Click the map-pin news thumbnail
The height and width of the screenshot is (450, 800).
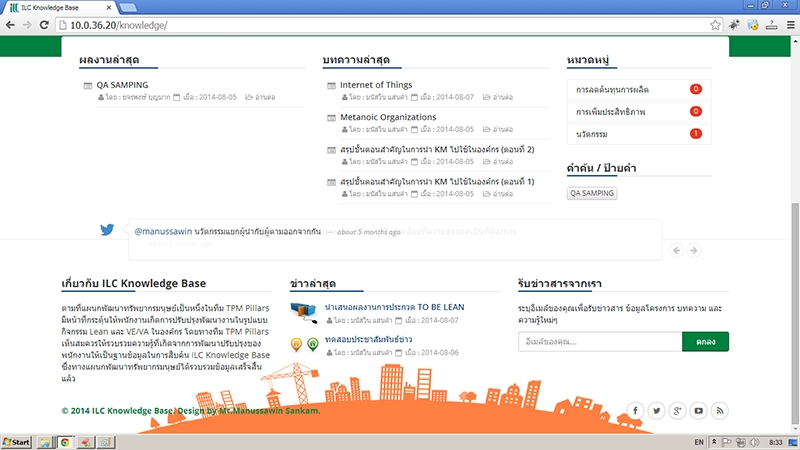click(x=305, y=344)
